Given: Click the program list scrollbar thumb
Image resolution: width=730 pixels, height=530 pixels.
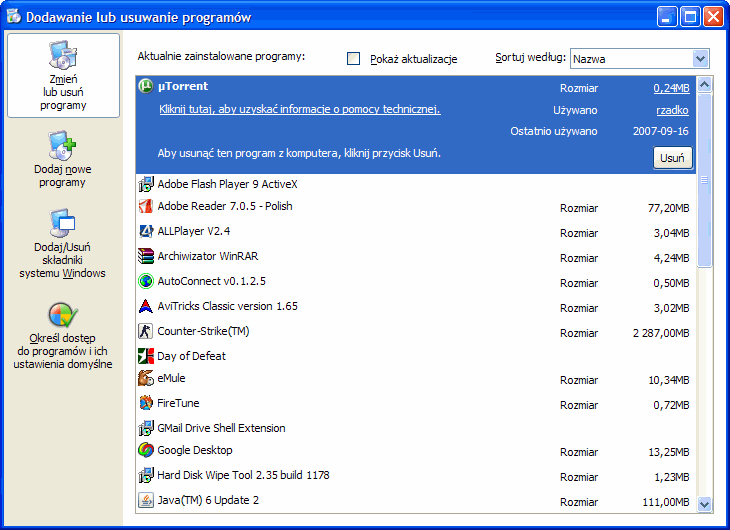Looking at the screenshot, I should pyautogui.click(x=704, y=180).
